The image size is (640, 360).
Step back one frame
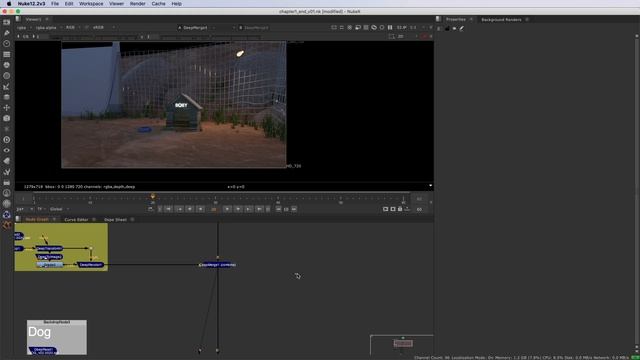pyautogui.click(x=190, y=209)
